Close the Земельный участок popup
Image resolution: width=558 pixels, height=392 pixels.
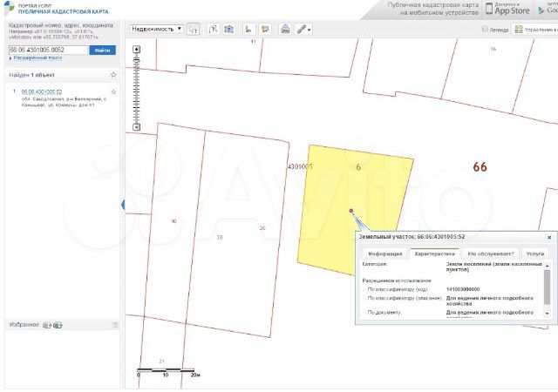click(548, 236)
